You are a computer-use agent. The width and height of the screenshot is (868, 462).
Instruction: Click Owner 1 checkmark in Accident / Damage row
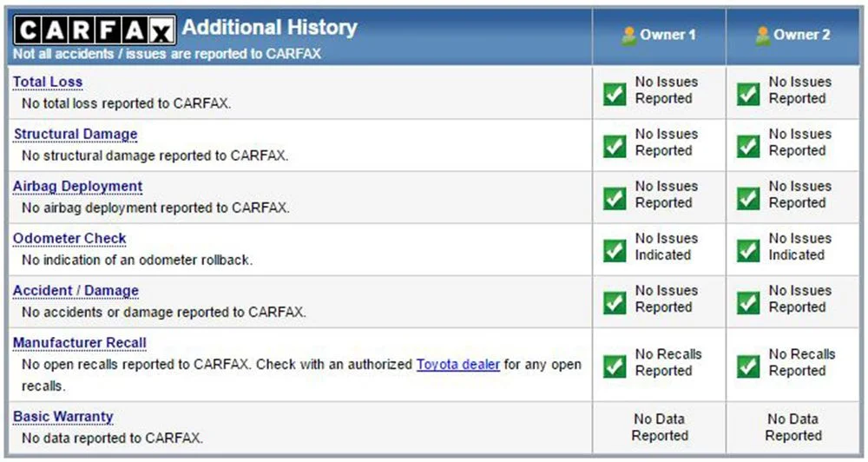pyautogui.click(x=615, y=301)
